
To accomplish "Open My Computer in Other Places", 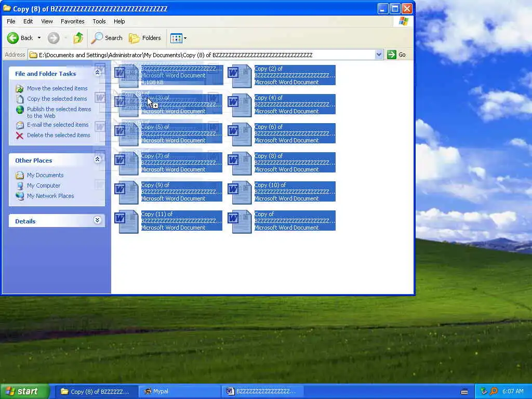I will (x=44, y=185).
